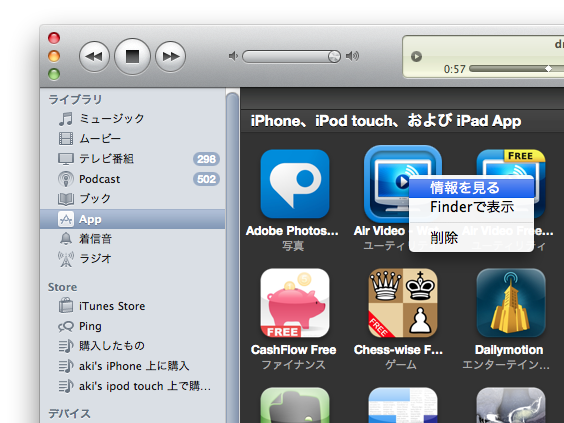Choose 情報を見る from the context menu
The width and height of the screenshot is (564, 423).
471,188
